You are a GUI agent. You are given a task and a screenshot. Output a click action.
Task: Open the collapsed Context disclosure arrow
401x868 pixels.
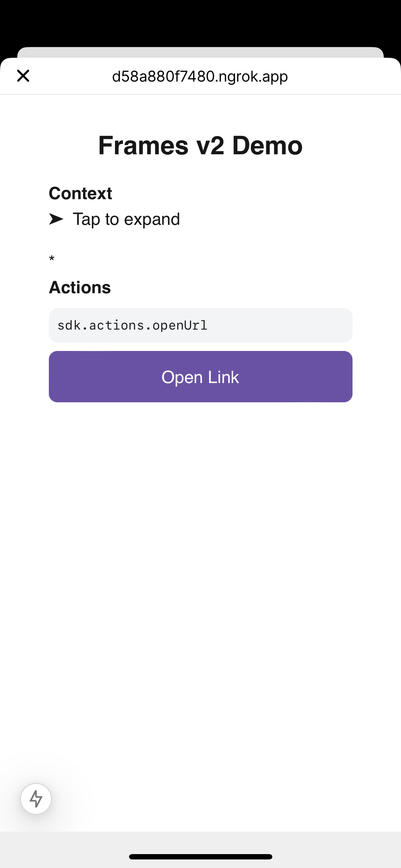55,219
